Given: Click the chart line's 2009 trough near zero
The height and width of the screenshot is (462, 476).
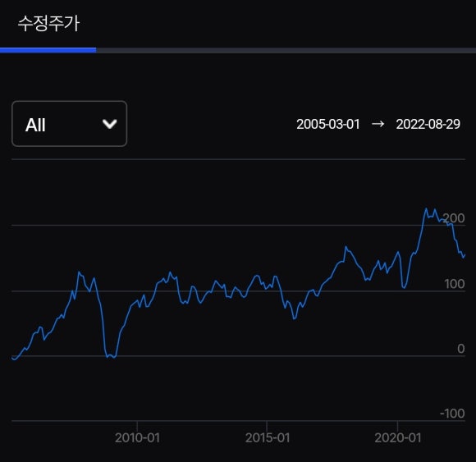Looking at the screenshot, I should [x=111, y=356].
